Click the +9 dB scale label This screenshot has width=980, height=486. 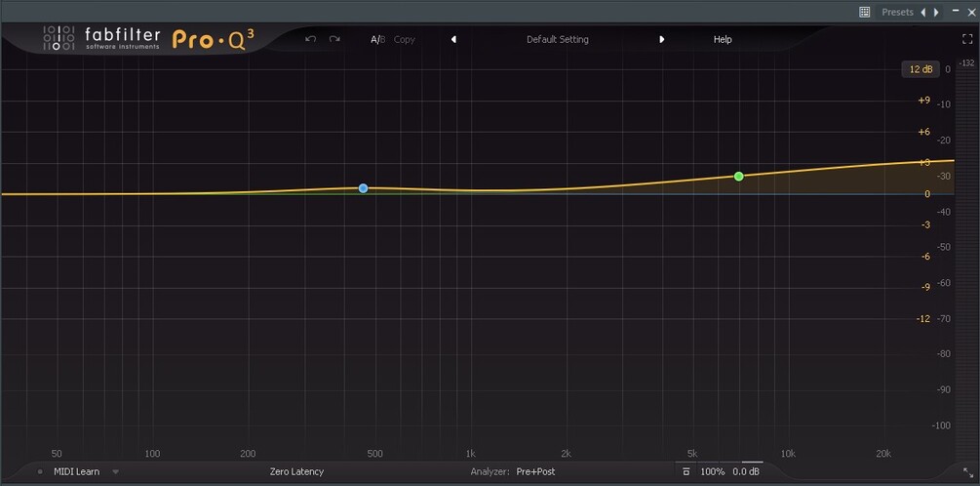point(923,101)
